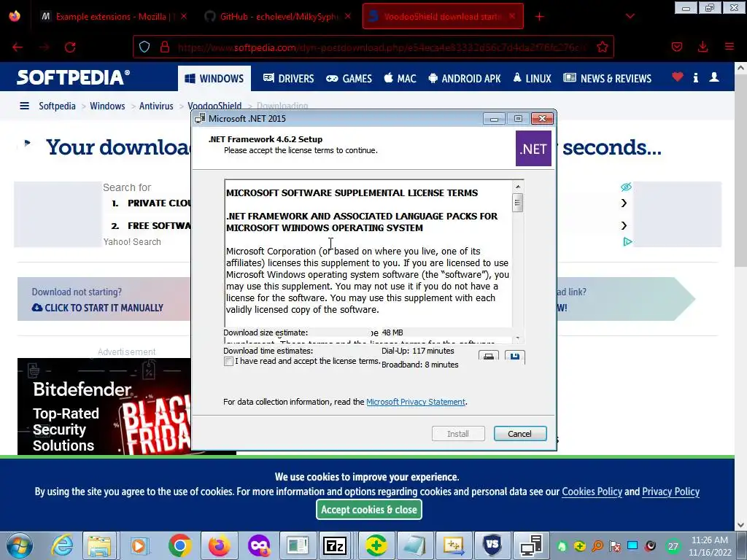
Task: Open the Softpedia hamburger breadcrumb menu
Action: click(x=24, y=106)
